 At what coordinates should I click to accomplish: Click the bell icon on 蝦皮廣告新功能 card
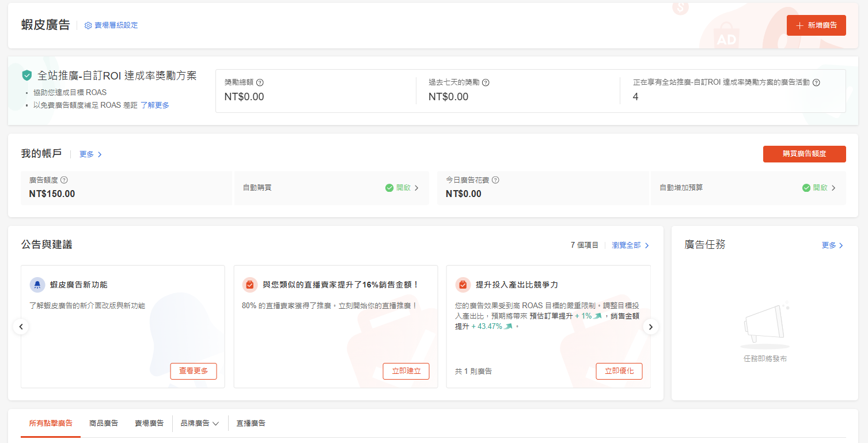pyautogui.click(x=37, y=285)
